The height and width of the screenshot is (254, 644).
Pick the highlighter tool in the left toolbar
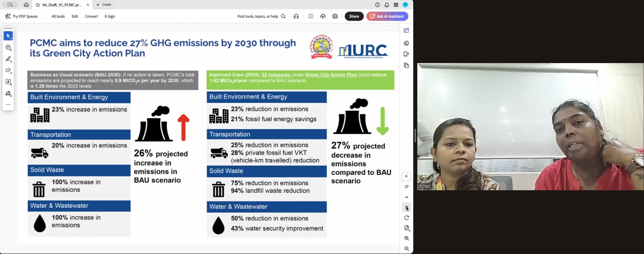[8, 59]
